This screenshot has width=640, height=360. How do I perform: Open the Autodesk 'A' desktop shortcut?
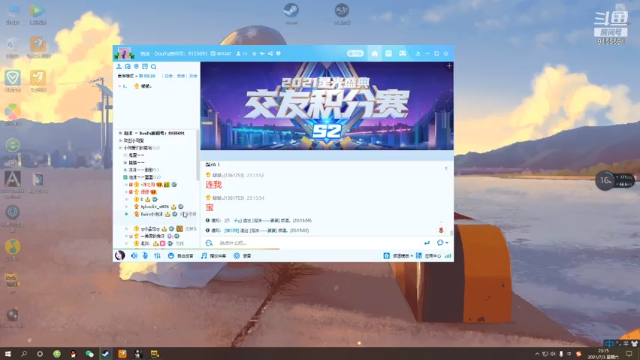click(13, 184)
